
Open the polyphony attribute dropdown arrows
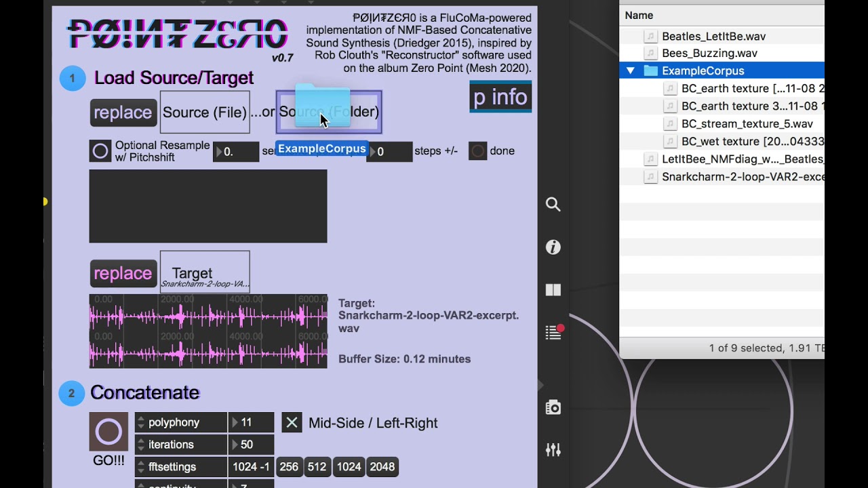pos(141,422)
